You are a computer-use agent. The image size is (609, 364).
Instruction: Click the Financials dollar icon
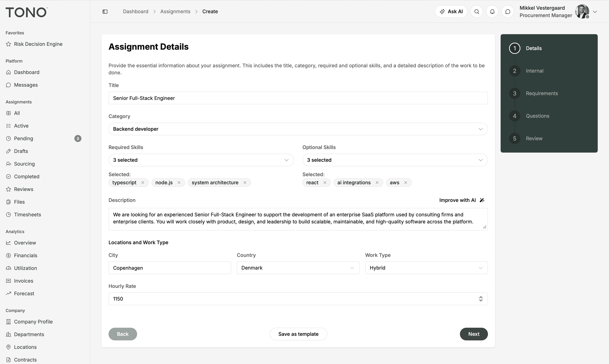9,255
